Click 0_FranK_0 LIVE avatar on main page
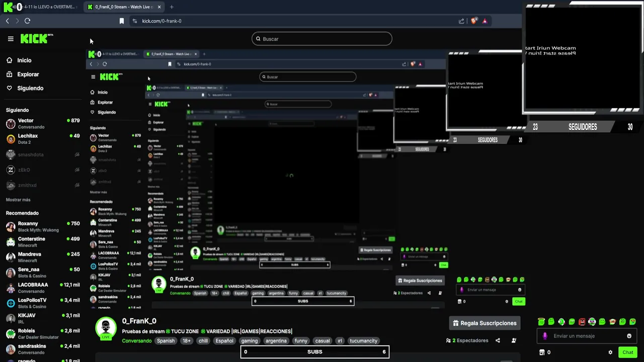This screenshot has width=644, height=362. [106, 329]
